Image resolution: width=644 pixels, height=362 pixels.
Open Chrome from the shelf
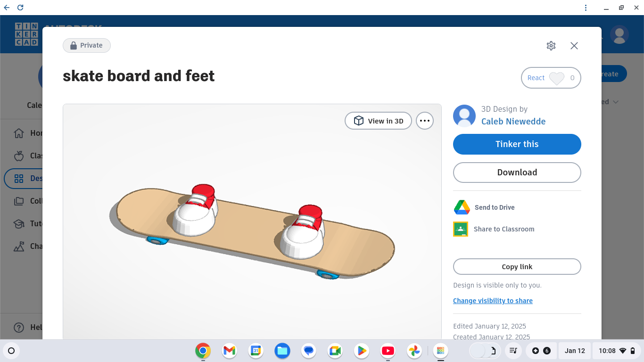click(203, 351)
